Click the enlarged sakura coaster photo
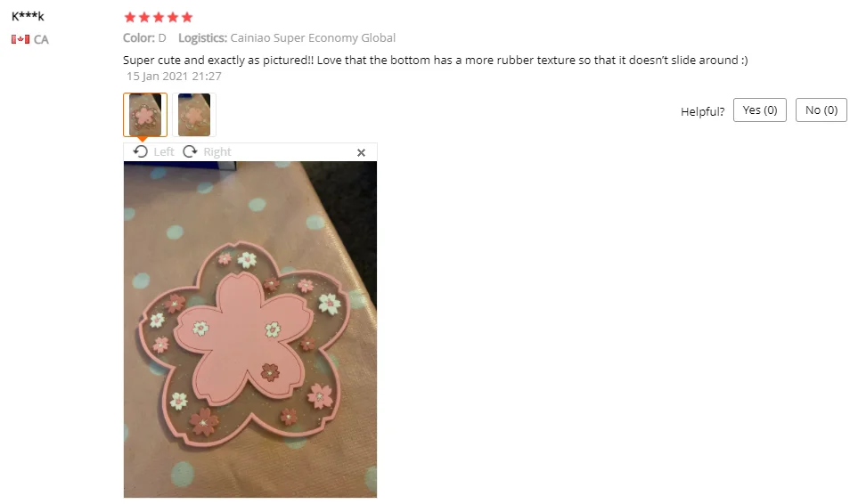 (249, 329)
